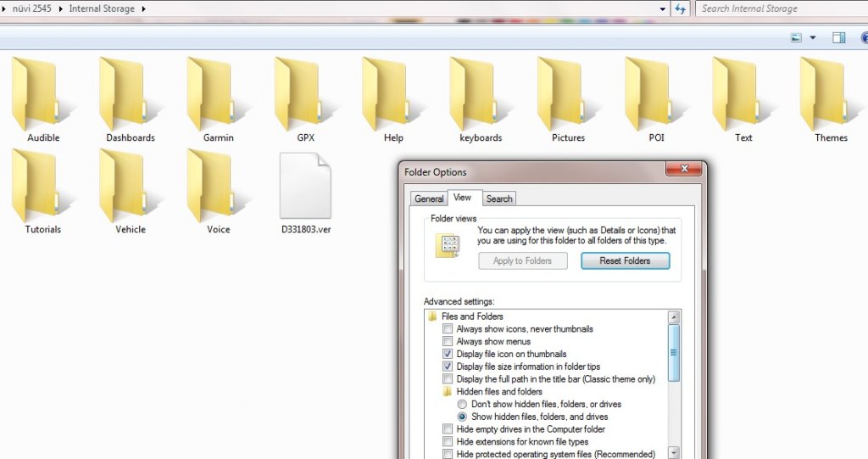The image size is (868, 459).
Task: Open the Pictures folder
Action: (568, 100)
